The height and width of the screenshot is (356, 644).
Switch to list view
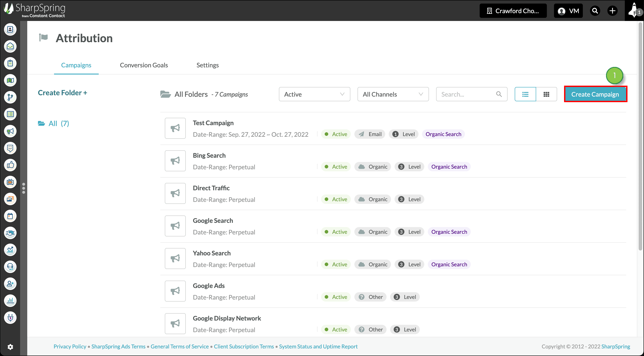pos(525,94)
